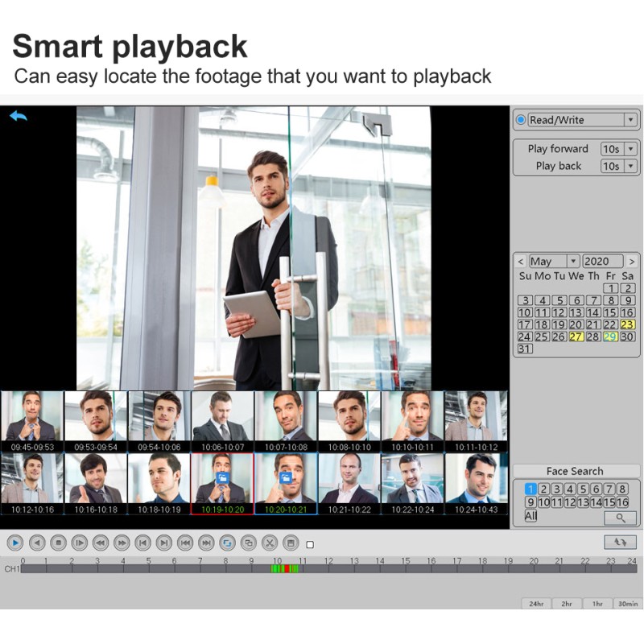Viewport: 644px width, 644px height.
Task: Open the 10:19-10:20 face thumbnail
Action: coord(222,483)
